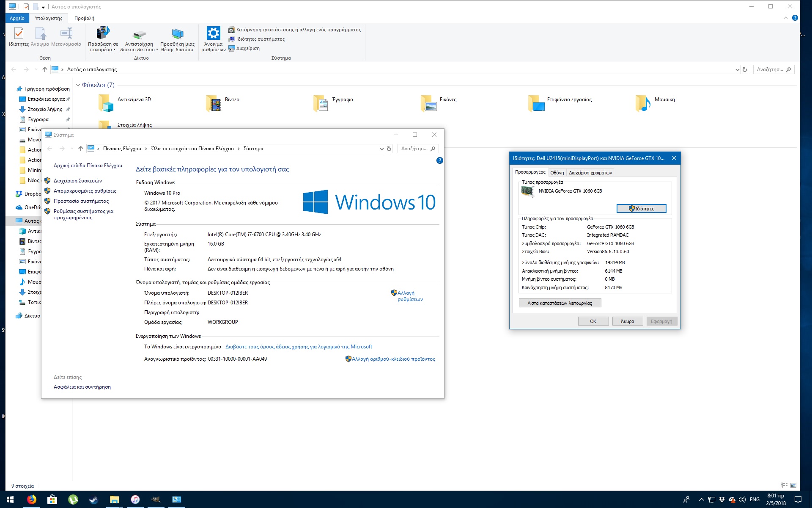This screenshot has width=812, height=508.
Task: Click the File Explorer search field
Action: (x=773, y=69)
